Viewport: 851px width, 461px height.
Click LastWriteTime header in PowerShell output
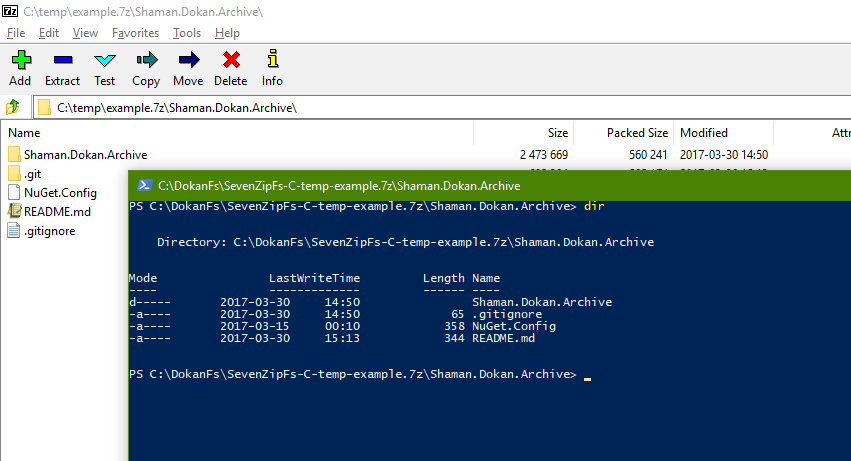coord(314,278)
